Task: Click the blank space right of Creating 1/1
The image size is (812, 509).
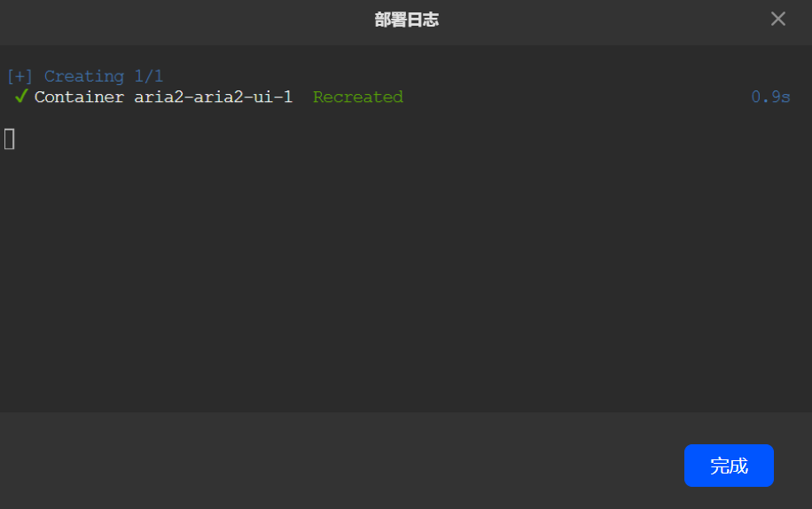Action: point(443,76)
